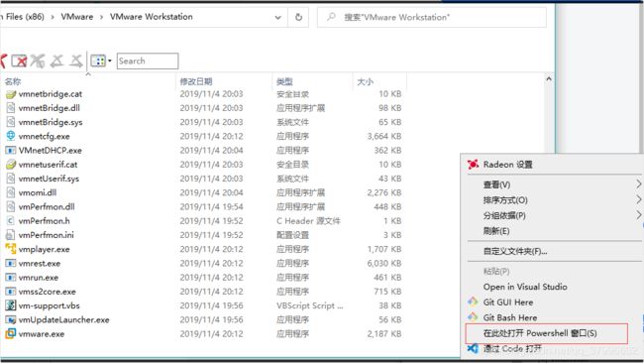
Task: Click the vmnetBridge.sys file icon
Action: point(11,122)
